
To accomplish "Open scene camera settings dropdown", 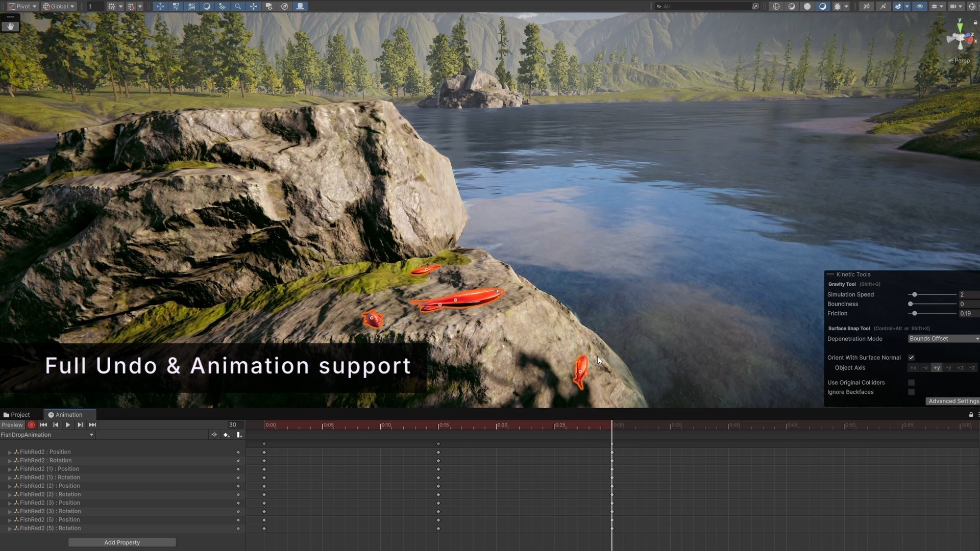I will 955,6.
